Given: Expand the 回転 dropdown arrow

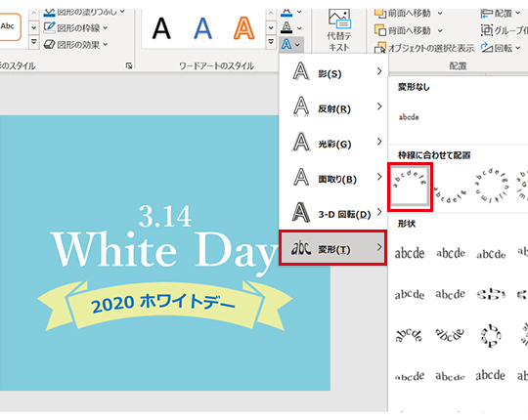Looking at the screenshot, I should pyautogui.click(x=518, y=48).
